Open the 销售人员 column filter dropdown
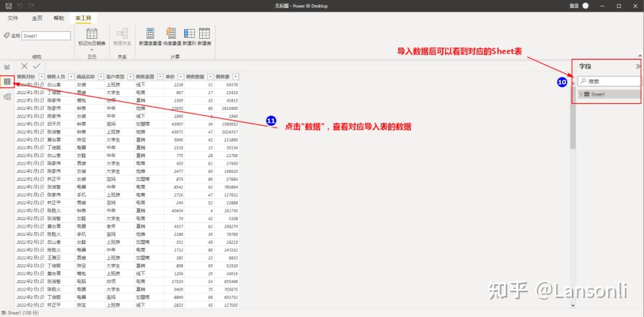The width and height of the screenshot is (644, 317). click(72, 77)
